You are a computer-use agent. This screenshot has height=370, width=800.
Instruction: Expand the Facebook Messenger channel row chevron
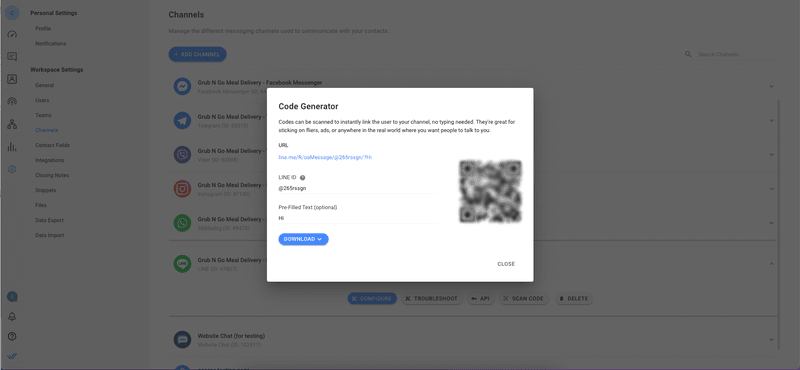point(771,87)
